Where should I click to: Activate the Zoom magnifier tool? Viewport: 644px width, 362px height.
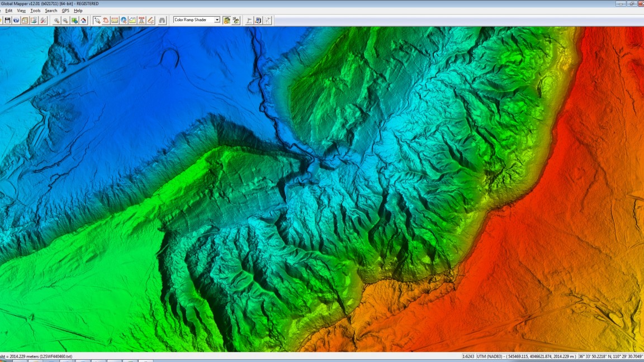pos(97,20)
